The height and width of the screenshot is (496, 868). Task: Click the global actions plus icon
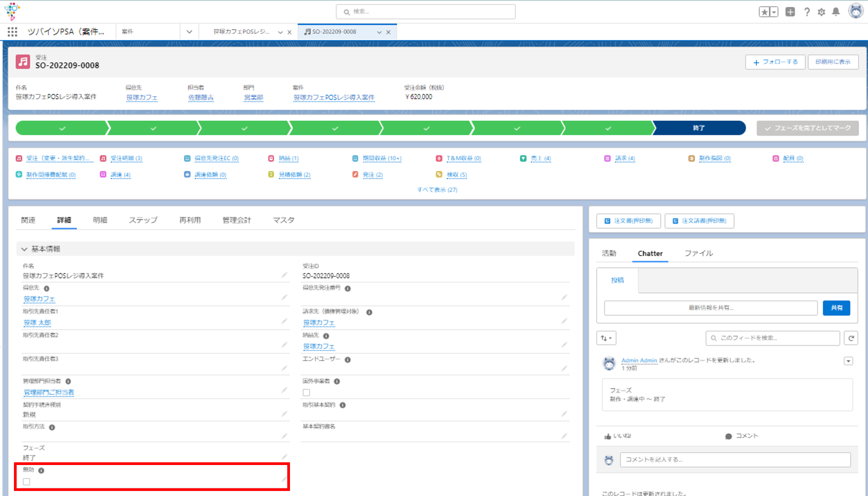pos(790,12)
